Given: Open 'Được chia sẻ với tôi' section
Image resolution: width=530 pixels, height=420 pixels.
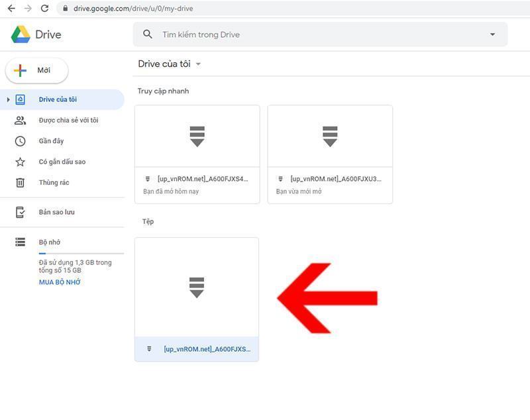Looking at the screenshot, I should point(69,121).
